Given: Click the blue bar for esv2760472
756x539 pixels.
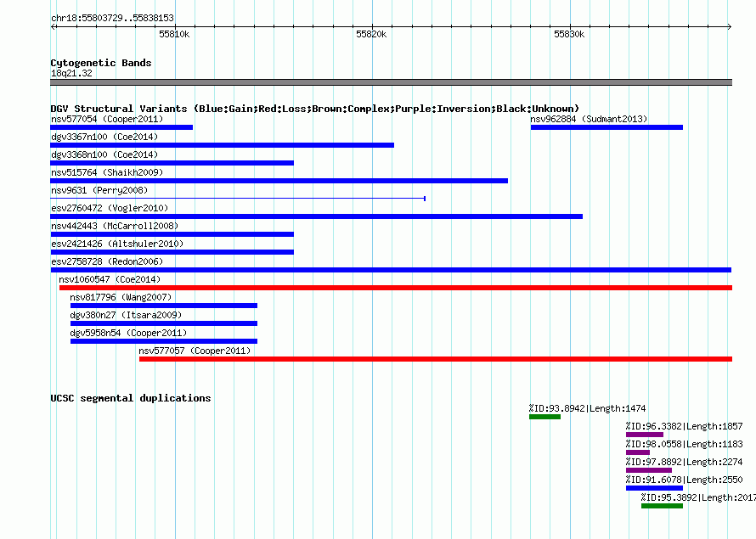Looking at the screenshot, I should coord(316,216).
